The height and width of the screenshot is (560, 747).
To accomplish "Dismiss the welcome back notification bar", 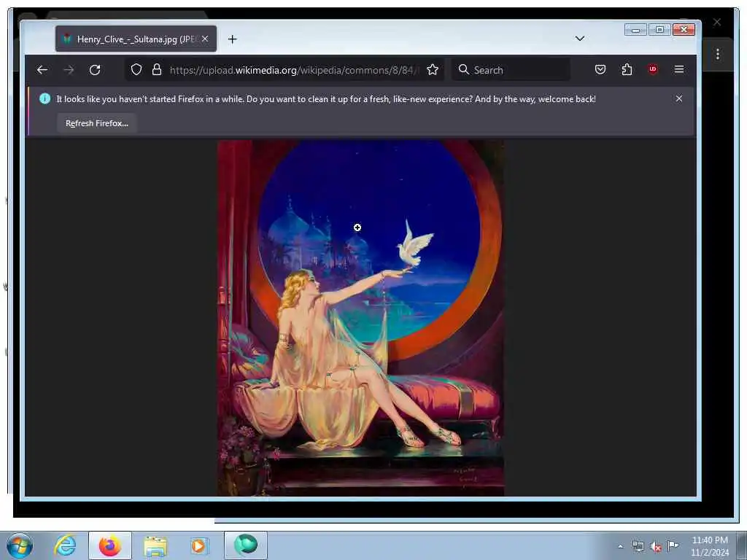I will pyautogui.click(x=679, y=98).
